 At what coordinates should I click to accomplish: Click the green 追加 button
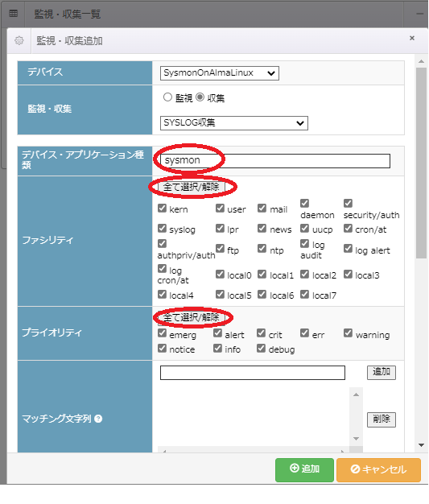304,469
